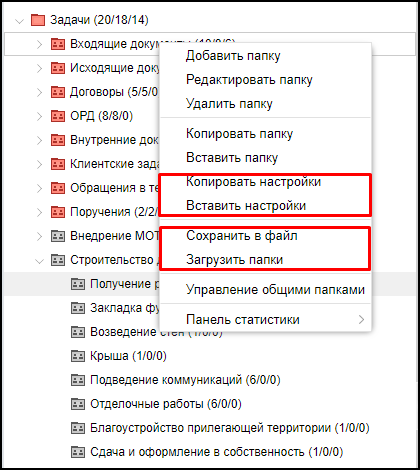Click the Подведение коммуникаций folder icon
The image size is (420, 470).
click(78, 380)
